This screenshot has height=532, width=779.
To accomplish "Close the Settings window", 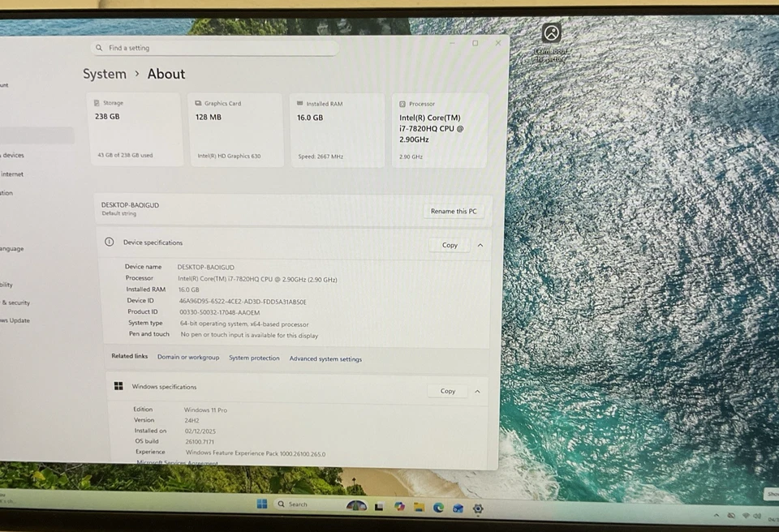I will [x=497, y=43].
